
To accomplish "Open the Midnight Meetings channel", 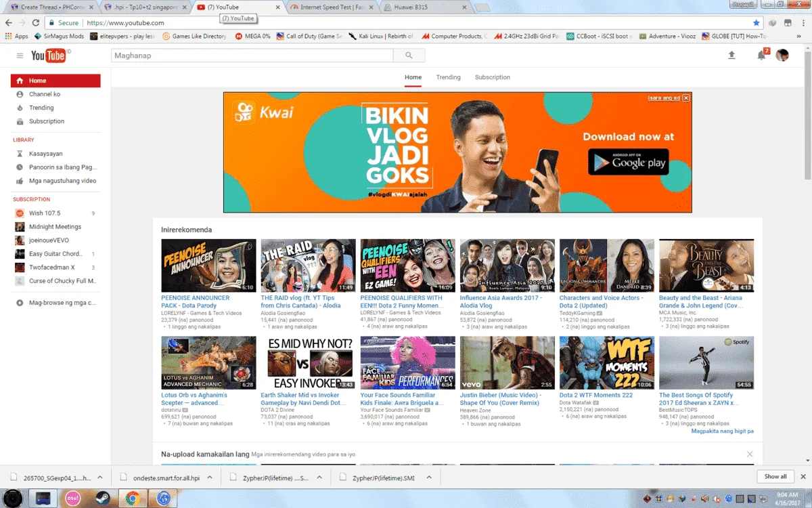I will 55,227.
